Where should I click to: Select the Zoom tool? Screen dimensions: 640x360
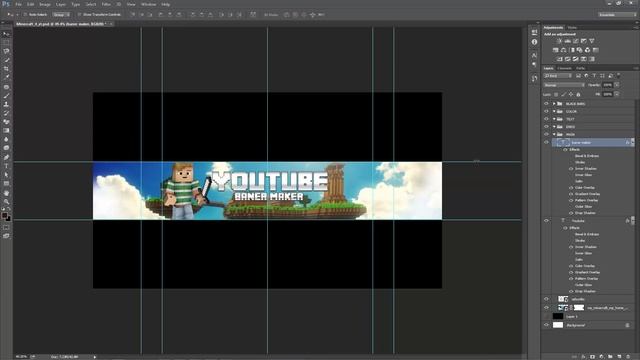point(6,202)
